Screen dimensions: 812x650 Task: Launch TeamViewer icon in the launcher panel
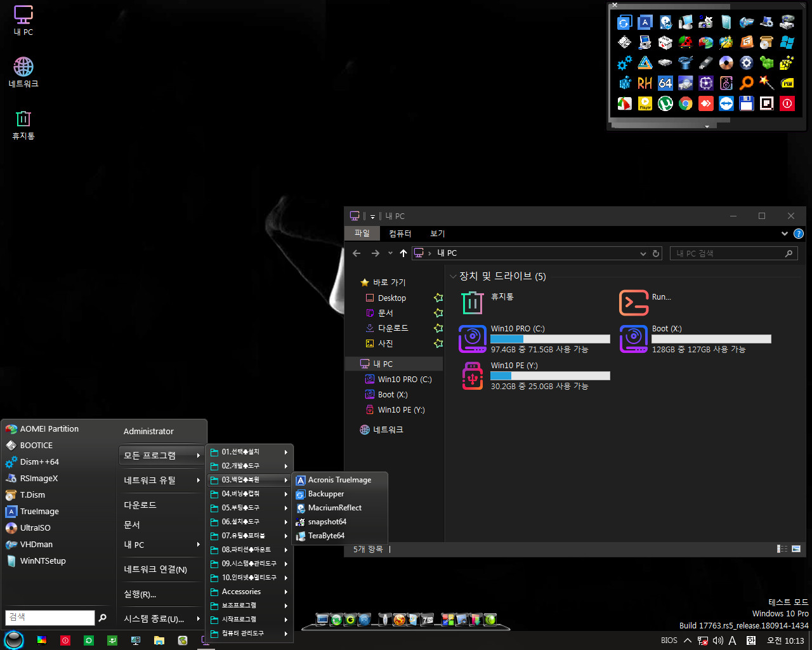point(726,103)
